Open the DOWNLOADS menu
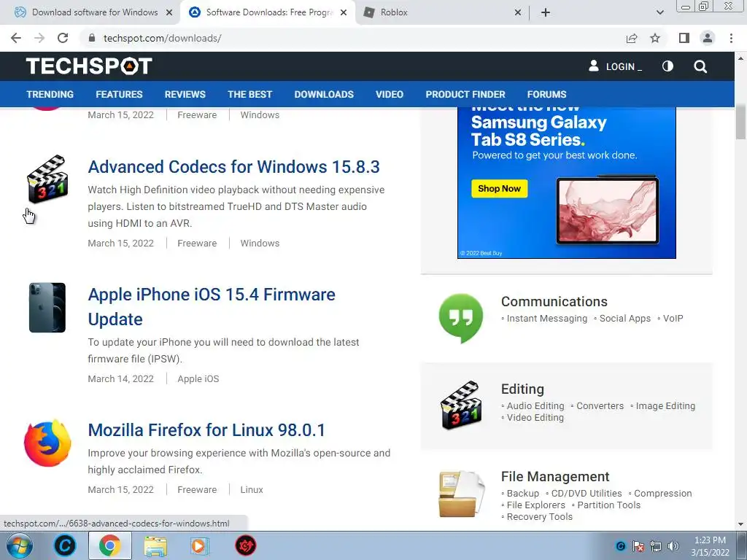The image size is (747, 560). [x=324, y=94]
